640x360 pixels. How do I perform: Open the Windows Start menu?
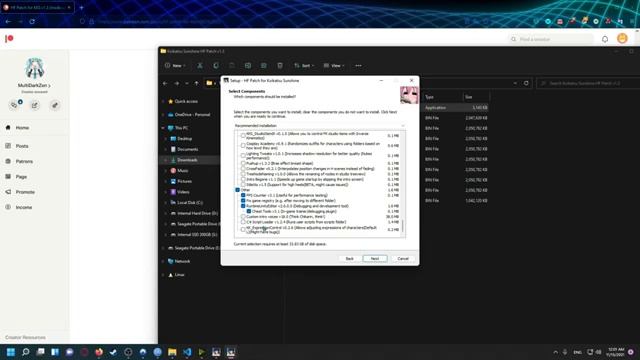point(11,352)
